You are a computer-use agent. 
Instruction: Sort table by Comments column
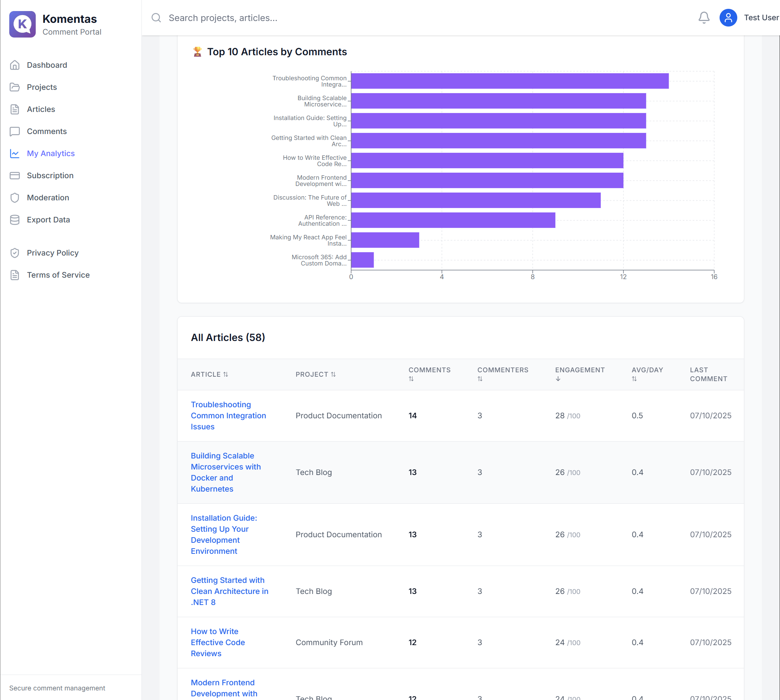pos(429,374)
